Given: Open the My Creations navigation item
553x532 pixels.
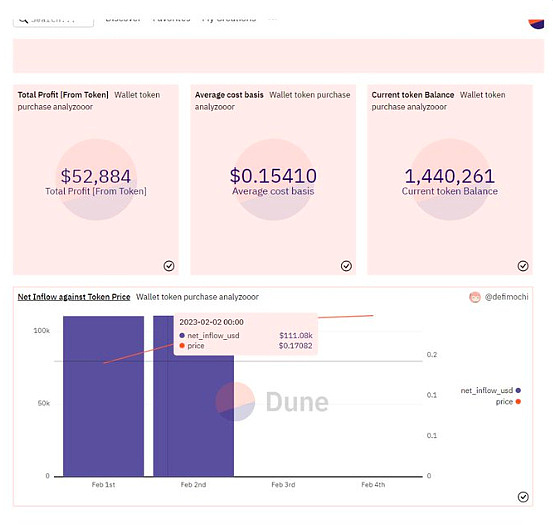Looking at the screenshot, I should (229, 19).
